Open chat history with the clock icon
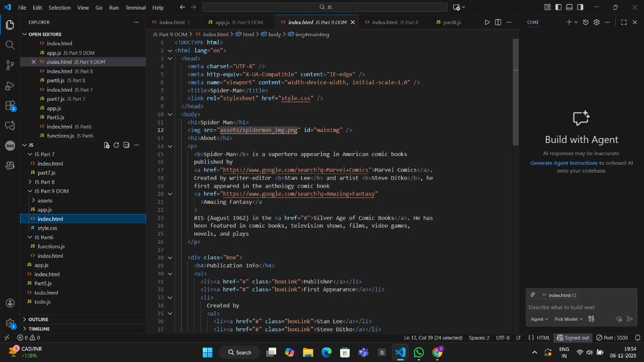Screen dimensions: 644x362 pyautogui.click(x=586, y=22)
